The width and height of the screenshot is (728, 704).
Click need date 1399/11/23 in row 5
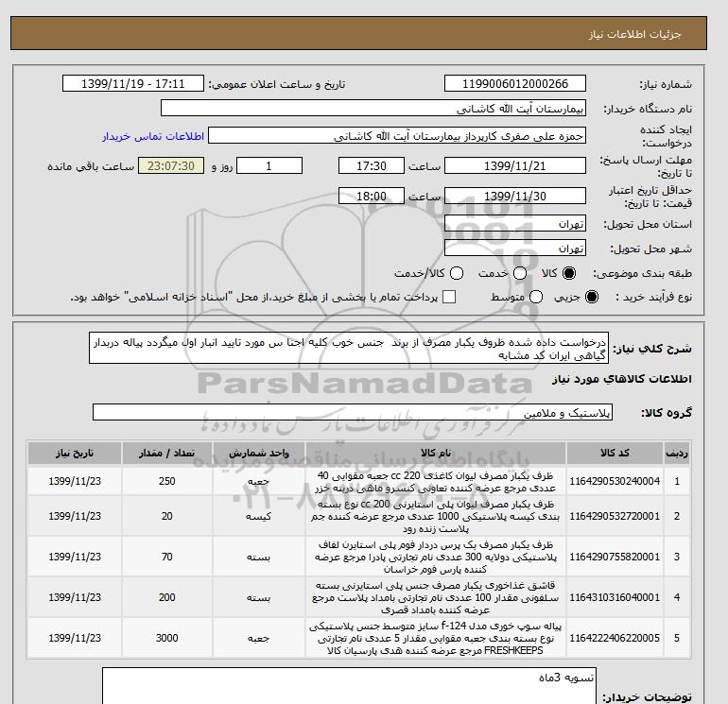(75, 638)
